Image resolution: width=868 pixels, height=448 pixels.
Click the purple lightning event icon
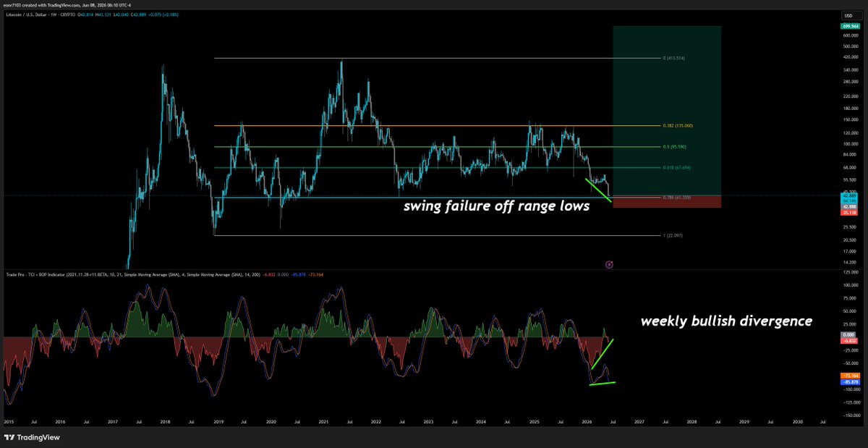tap(609, 264)
